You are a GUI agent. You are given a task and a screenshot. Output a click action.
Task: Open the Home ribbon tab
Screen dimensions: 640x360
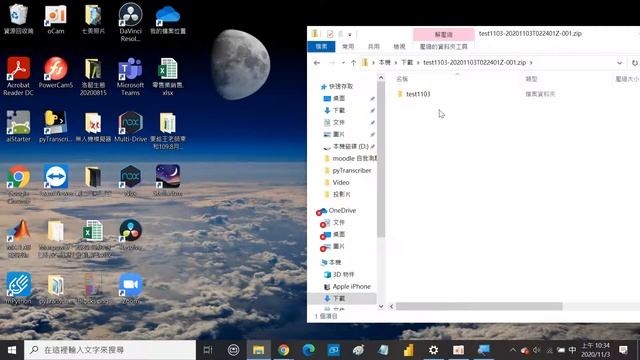pyautogui.click(x=348, y=47)
